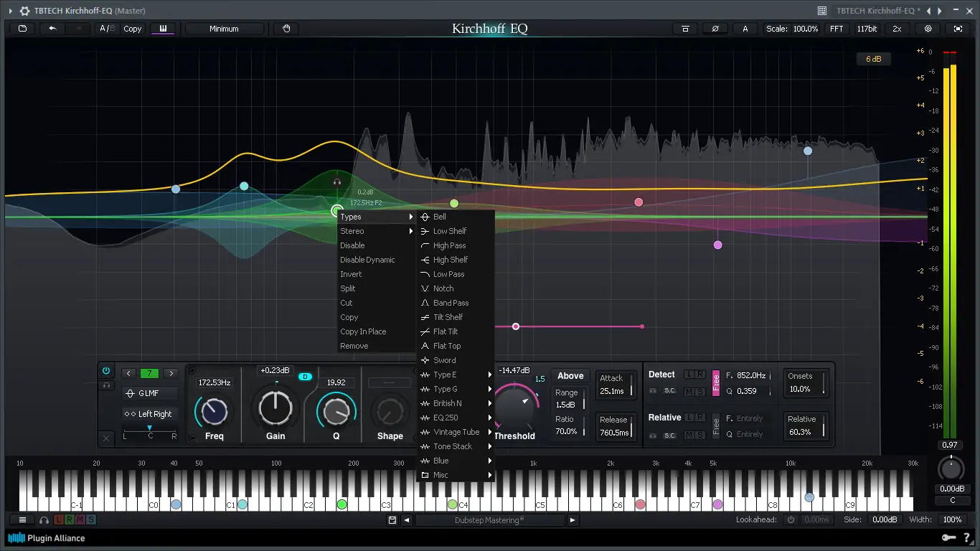Expand the 'Type E' submenu
980x551 pixels.
(x=456, y=375)
